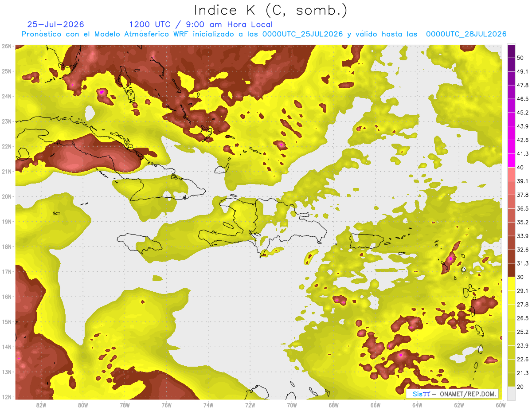
Task: Click the colorbar value "46.5"
Action: [x=523, y=99]
